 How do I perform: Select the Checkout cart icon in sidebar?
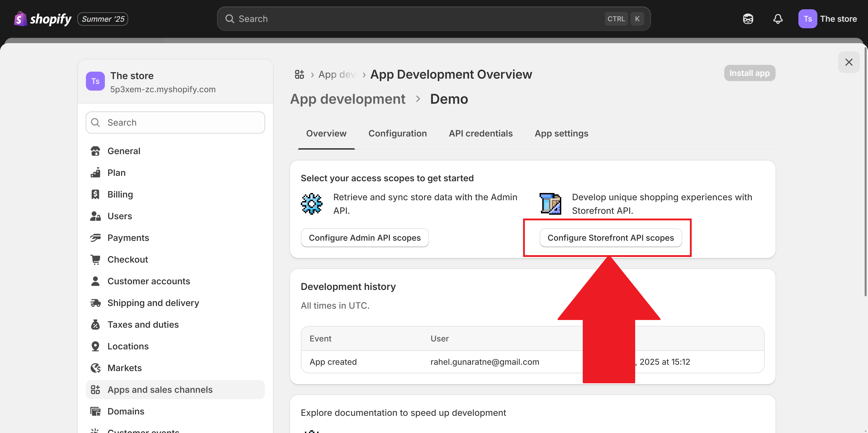95,259
